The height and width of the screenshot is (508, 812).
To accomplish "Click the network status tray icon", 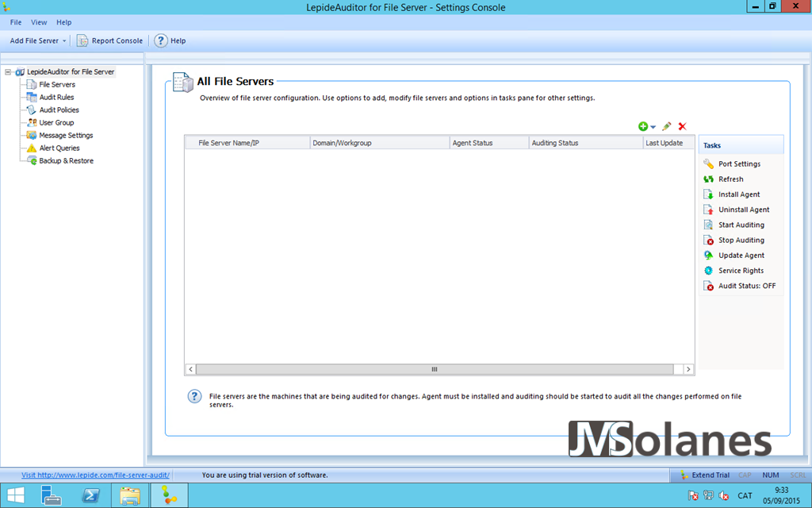I will (708, 495).
